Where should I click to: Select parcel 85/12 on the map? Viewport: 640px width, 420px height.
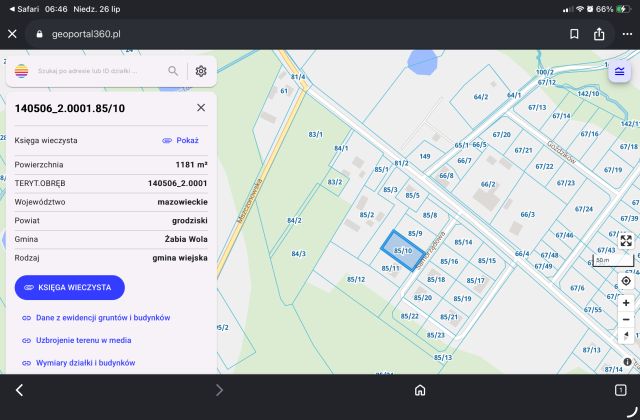pos(356,280)
